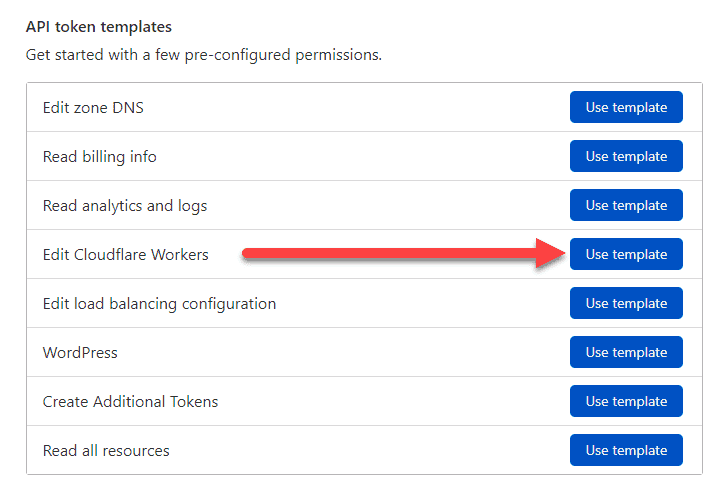Select 'Edit load balancing configuration' label
Viewport: 720px width, 492px height.
(159, 304)
